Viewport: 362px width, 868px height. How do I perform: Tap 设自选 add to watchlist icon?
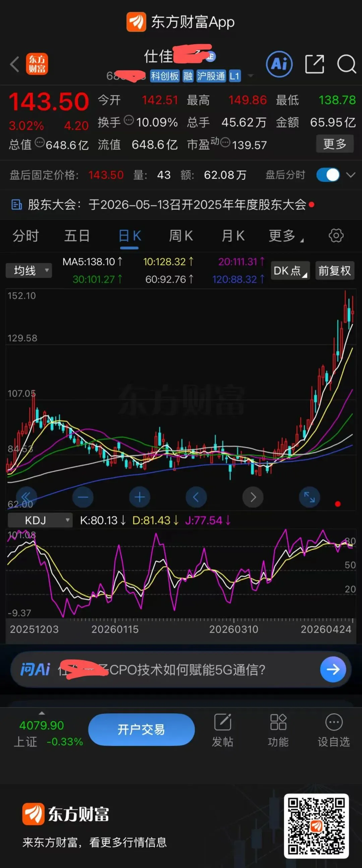334,722
